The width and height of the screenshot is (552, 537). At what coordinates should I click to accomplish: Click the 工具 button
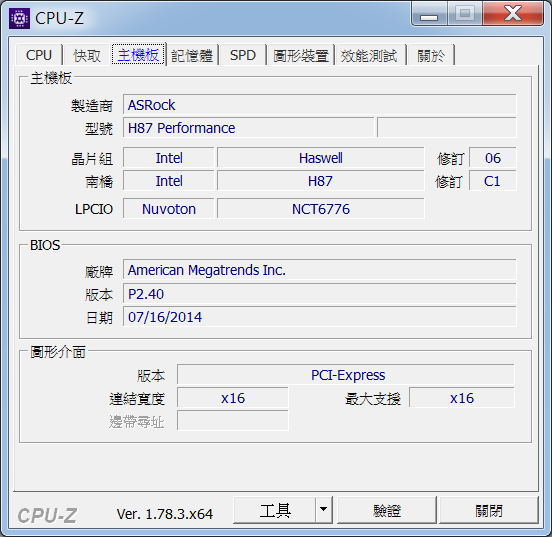pos(275,510)
